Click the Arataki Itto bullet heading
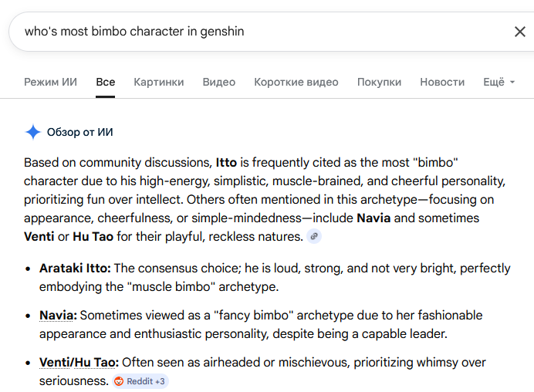This screenshot has width=534, height=392. 76,268
